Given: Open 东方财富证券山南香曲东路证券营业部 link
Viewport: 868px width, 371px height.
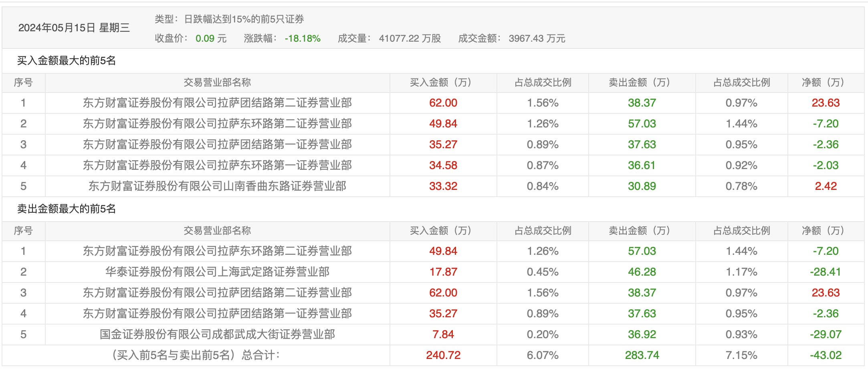Looking at the screenshot, I should coord(217,186).
